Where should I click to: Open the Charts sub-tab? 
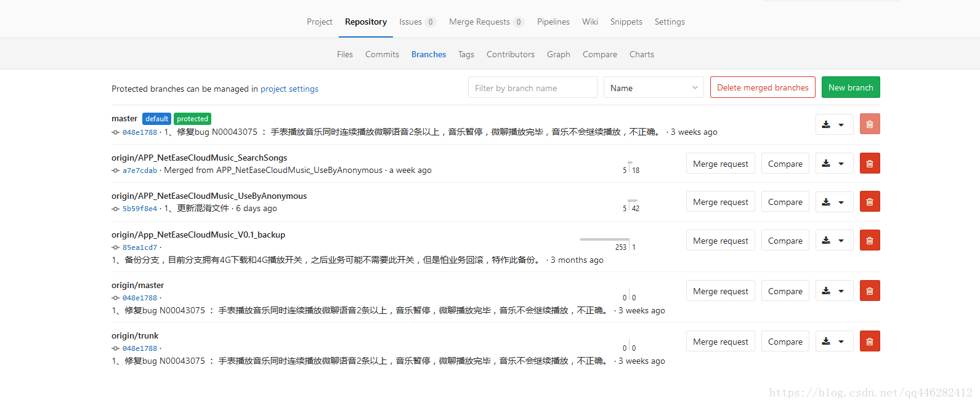642,54
